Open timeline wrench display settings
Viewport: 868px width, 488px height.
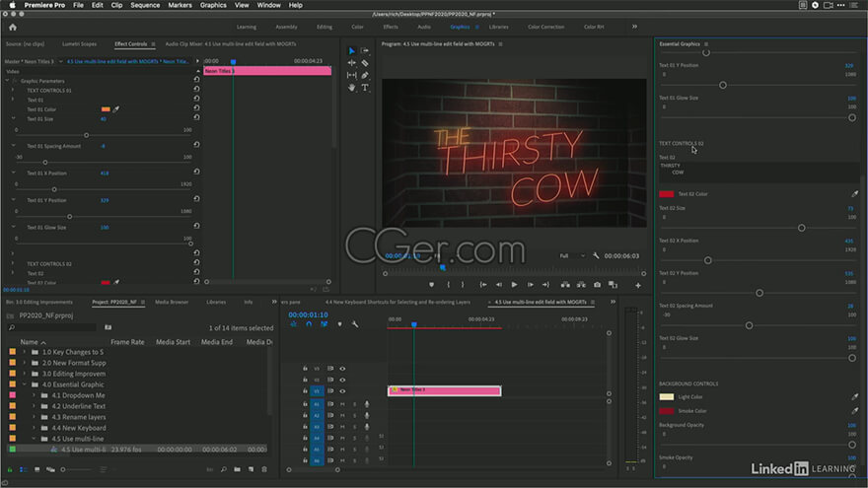(355, 324)
